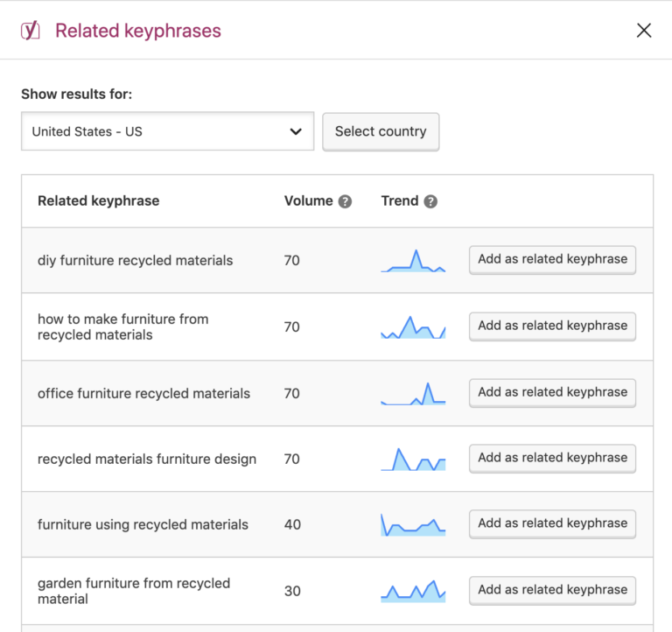
Task: Click volume 70 in diy furniture recycled materials row
Action: click(292, 260)
